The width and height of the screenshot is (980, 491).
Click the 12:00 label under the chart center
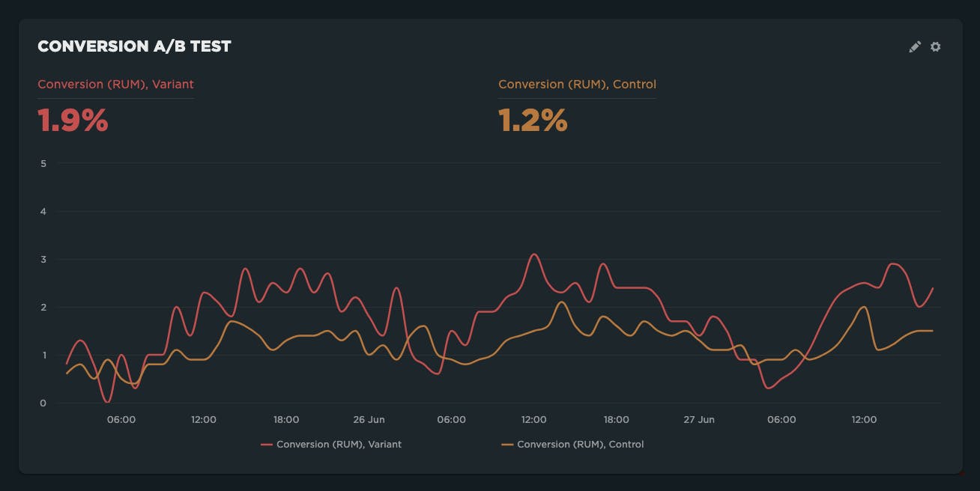point(533,419)
